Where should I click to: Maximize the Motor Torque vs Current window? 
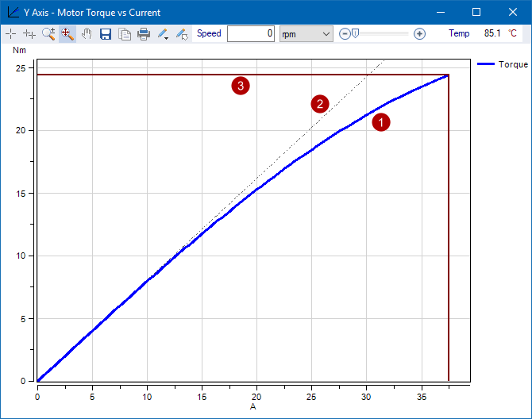pyautogui.click(x=476, y=12)
